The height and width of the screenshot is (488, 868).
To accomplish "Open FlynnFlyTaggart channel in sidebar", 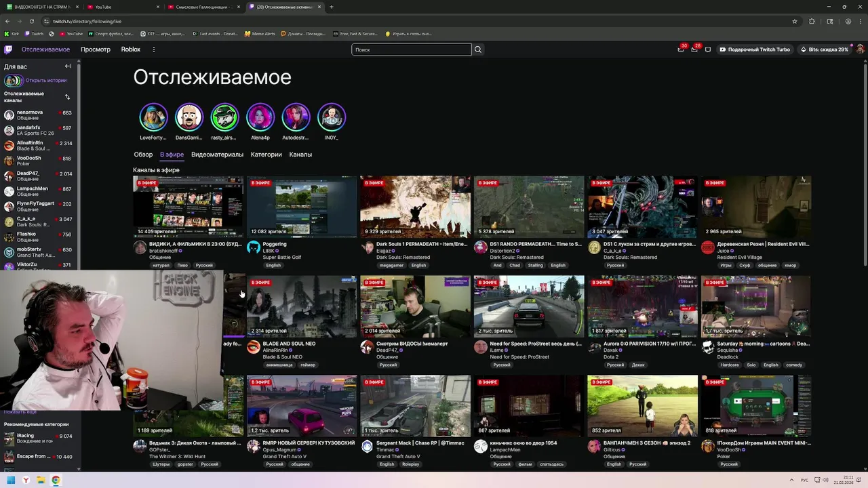I will point(39,206).
